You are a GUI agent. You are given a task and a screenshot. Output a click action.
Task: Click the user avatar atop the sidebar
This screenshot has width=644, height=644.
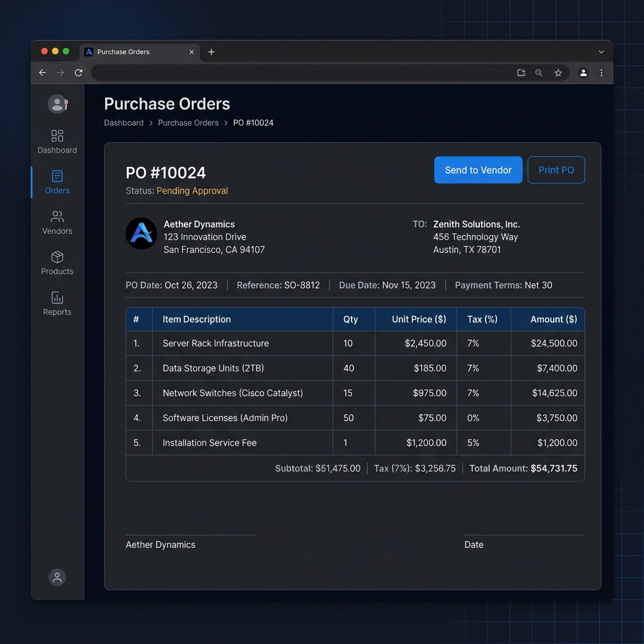[57, 104]
